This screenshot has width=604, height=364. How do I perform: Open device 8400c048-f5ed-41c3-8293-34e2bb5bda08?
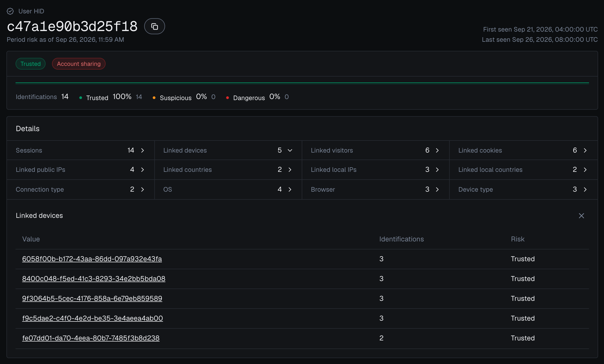point(94,279)
